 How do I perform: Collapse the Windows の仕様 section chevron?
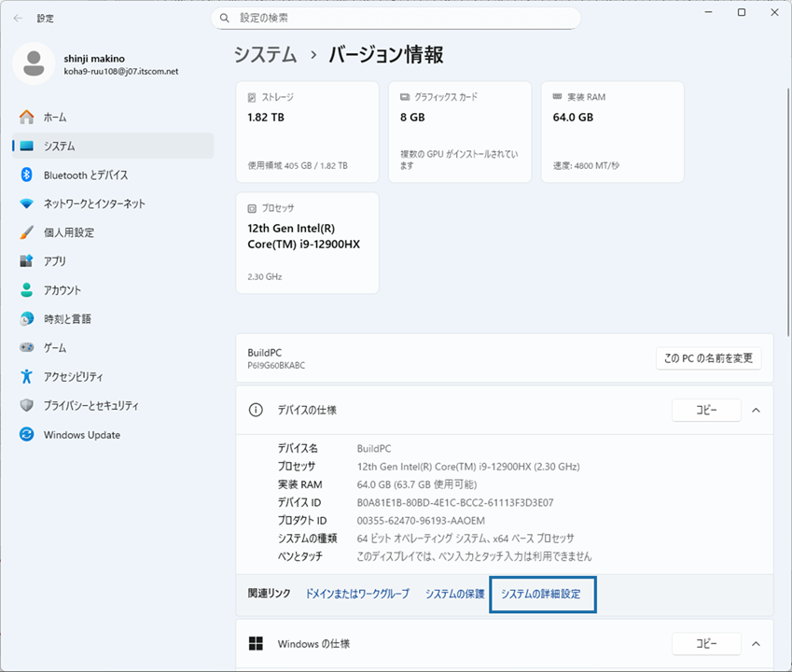[757, 644]
